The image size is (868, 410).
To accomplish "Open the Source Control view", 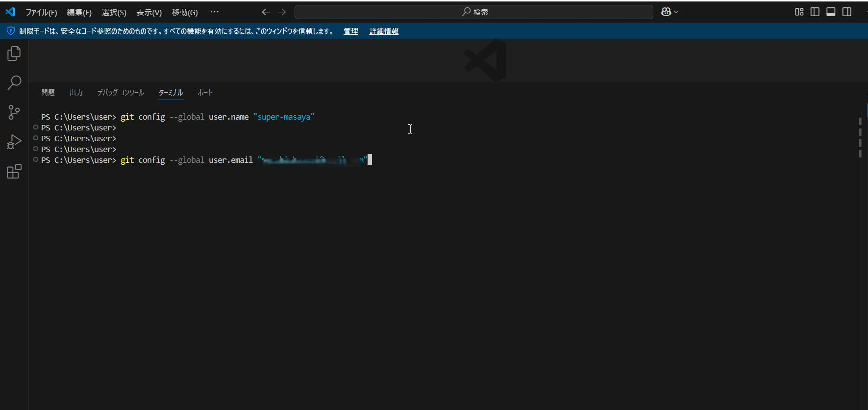I will coord(14,112).
